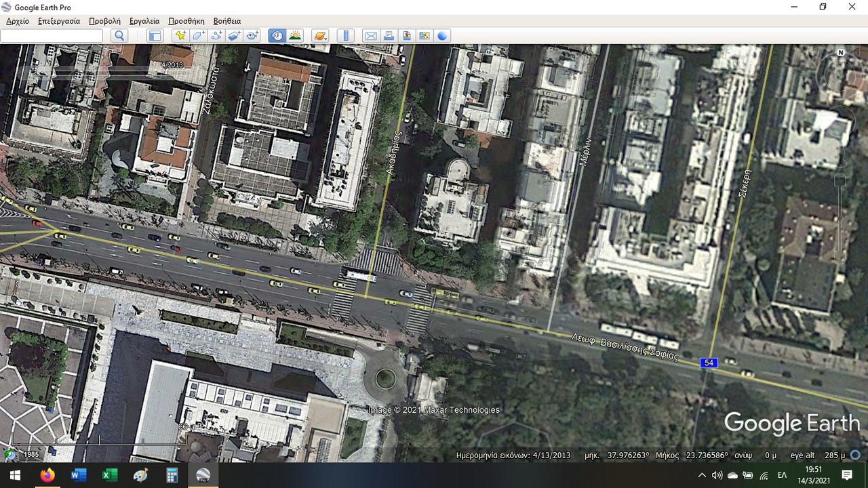Click the Σέκερη street label
The width and height of the screenshot is (868, 488).
745,183
